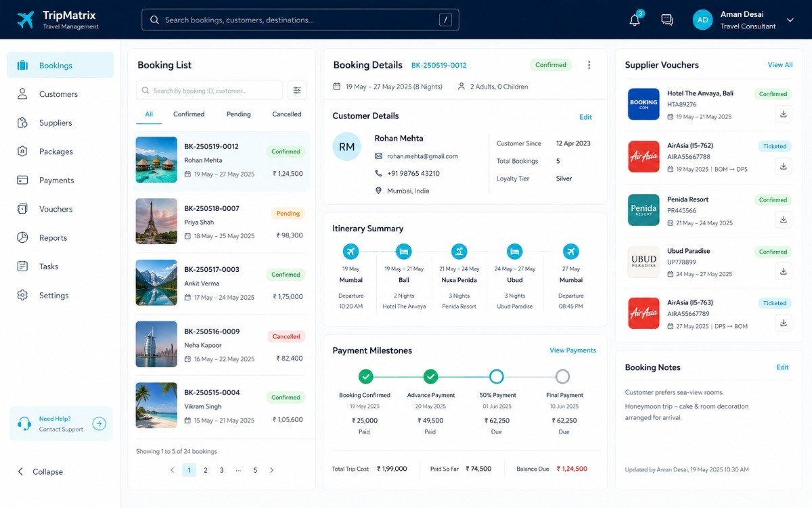Go to previous bookings page

[x=172, y=470]
